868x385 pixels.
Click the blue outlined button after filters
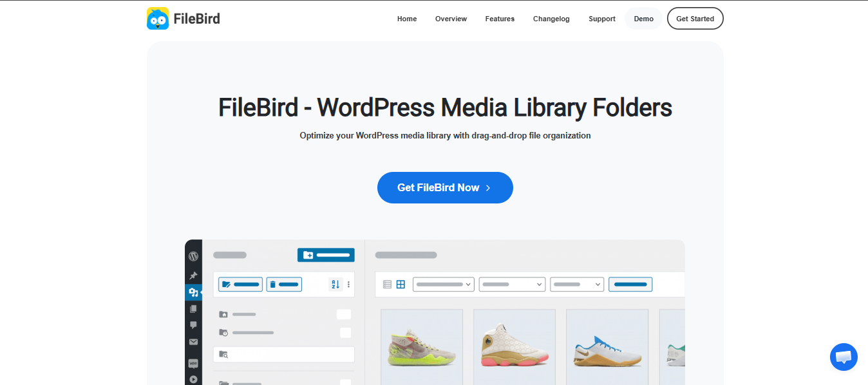pos(630,284)
